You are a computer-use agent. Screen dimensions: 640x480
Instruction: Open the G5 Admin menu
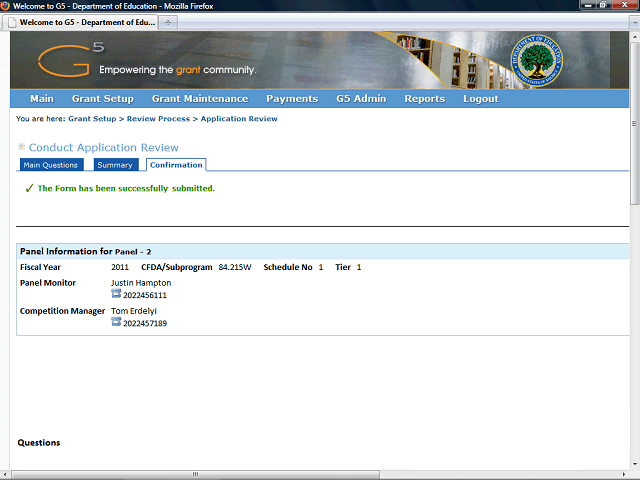(361, 99)
